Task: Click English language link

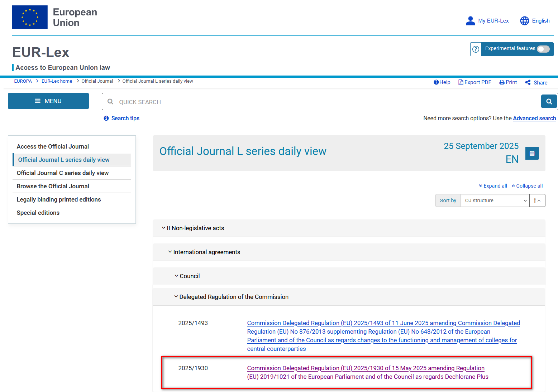Action: click(541, 21)
